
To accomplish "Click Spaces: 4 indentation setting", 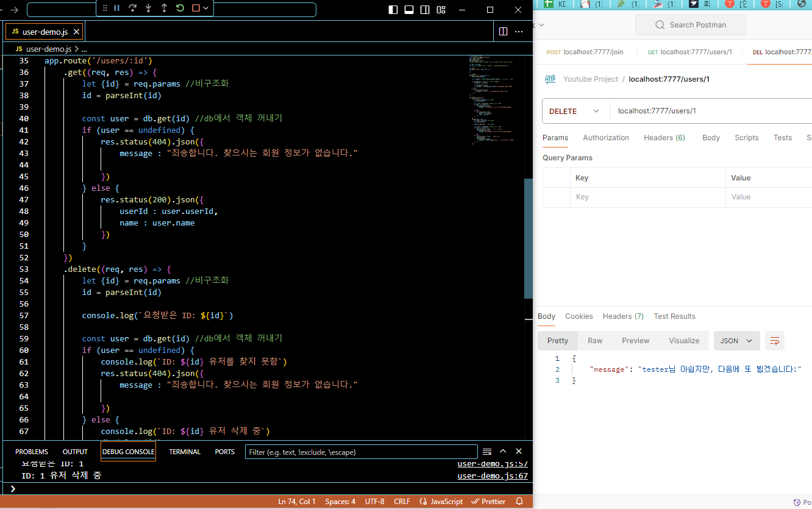I will coord(340,502).
